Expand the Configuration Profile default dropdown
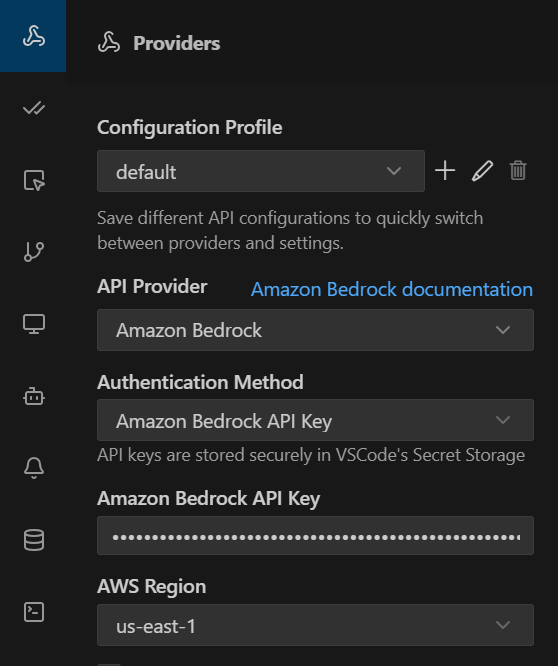The height and width of the screenshot is (666, 558). click(x=261, y=171)
